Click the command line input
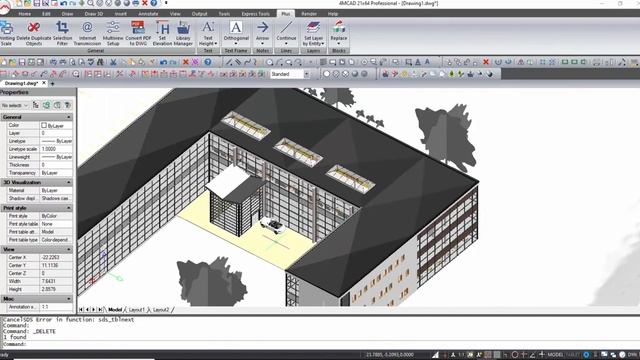 pyautogui.click(x=320, y=344)
